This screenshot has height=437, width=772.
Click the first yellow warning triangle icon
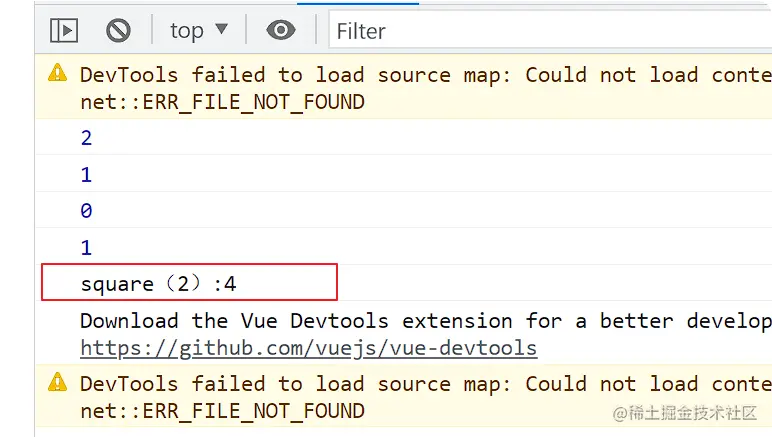click(58, 72)
